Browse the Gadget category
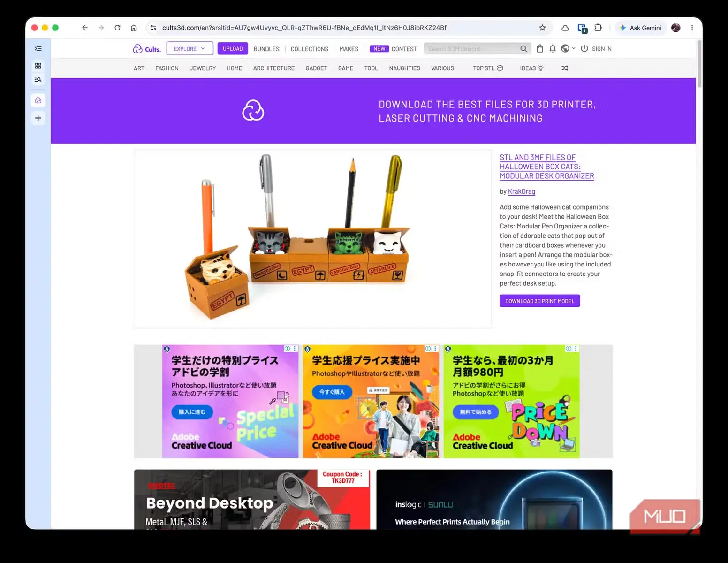The width and height of the screenshot is (728, 563). point(317,68)
